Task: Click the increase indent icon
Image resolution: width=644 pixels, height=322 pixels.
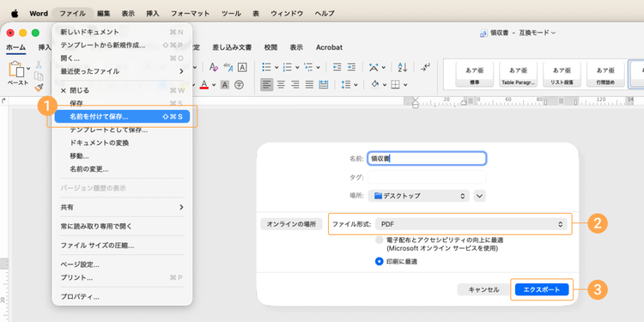Action: tap(351, 67)
